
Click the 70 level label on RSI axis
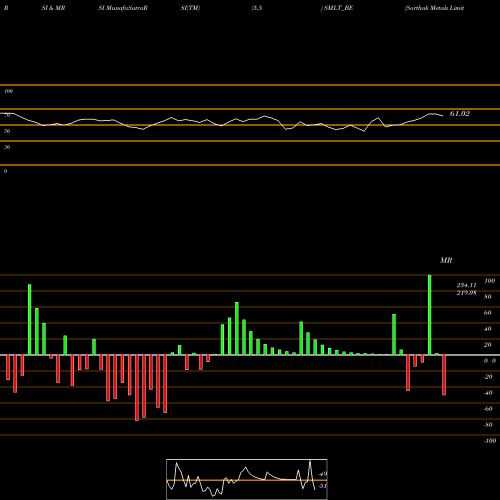click(x=7, y=115)
